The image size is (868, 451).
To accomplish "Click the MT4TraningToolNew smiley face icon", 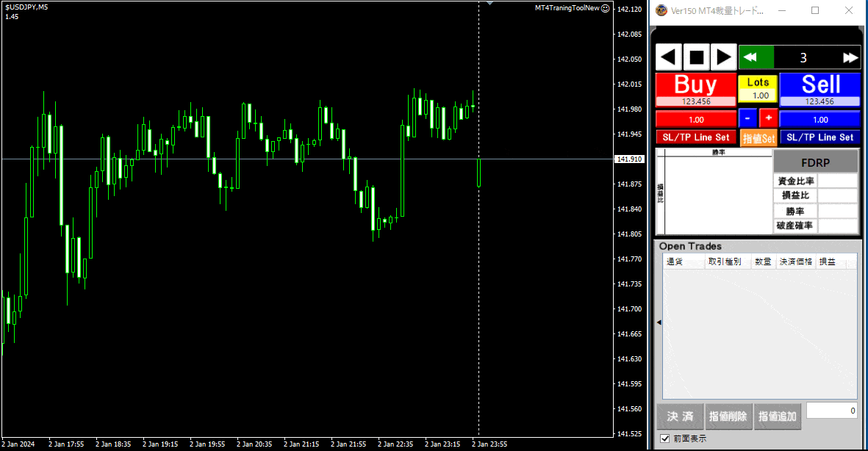I will point(605,9).
